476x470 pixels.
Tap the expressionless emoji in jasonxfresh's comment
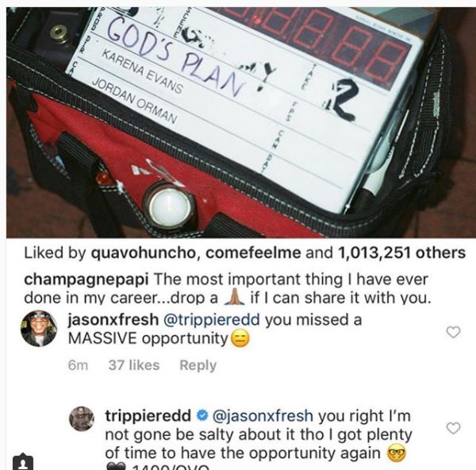[x=240, y=338]
